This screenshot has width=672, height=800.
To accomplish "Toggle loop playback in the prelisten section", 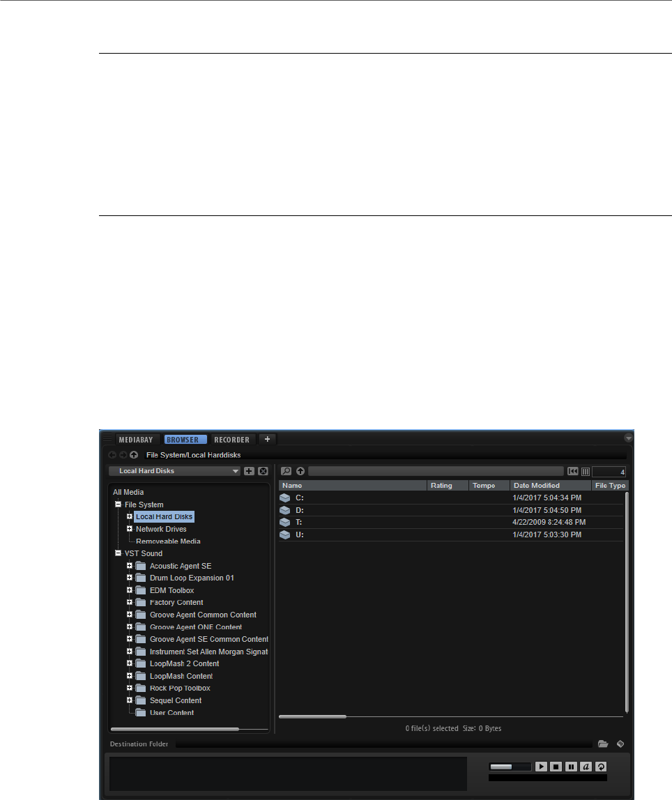I will tap(601, 767).
